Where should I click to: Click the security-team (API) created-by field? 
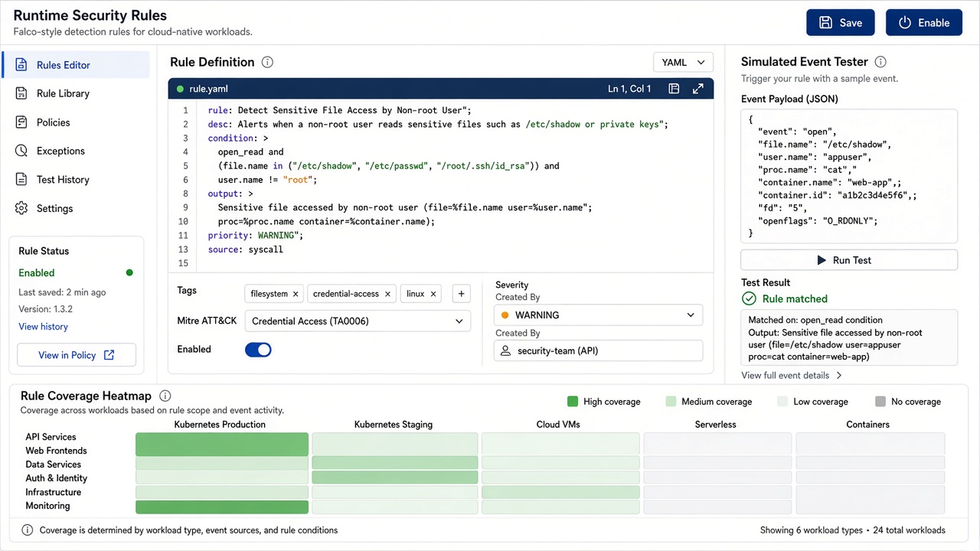pyautogui.click(x=598, y=350)
